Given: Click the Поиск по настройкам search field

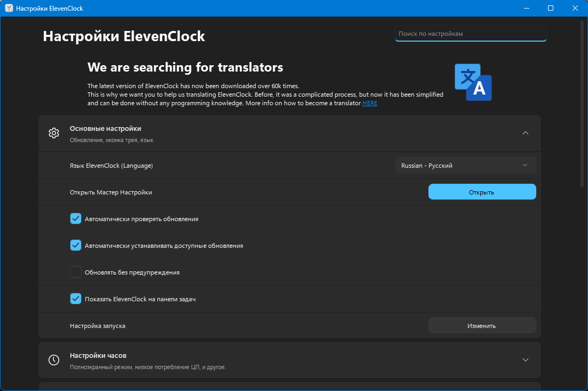Looking at the screenshot, I should point(471,34).
